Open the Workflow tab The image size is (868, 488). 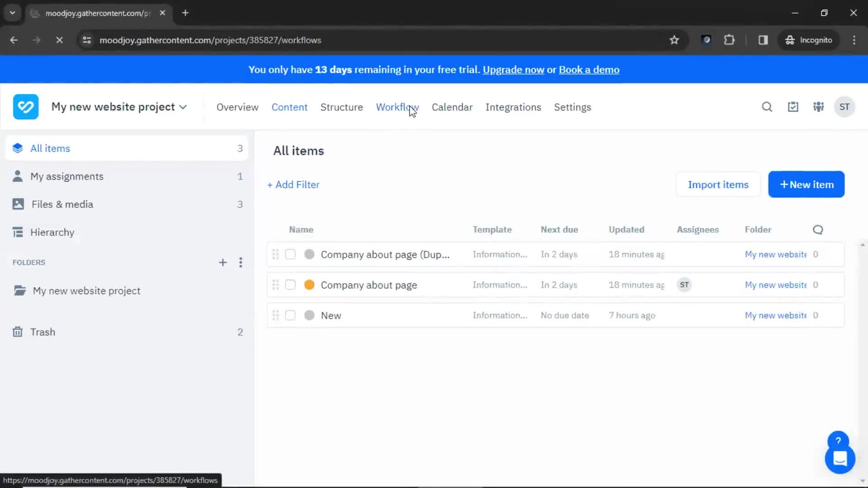tap(396, 107)
